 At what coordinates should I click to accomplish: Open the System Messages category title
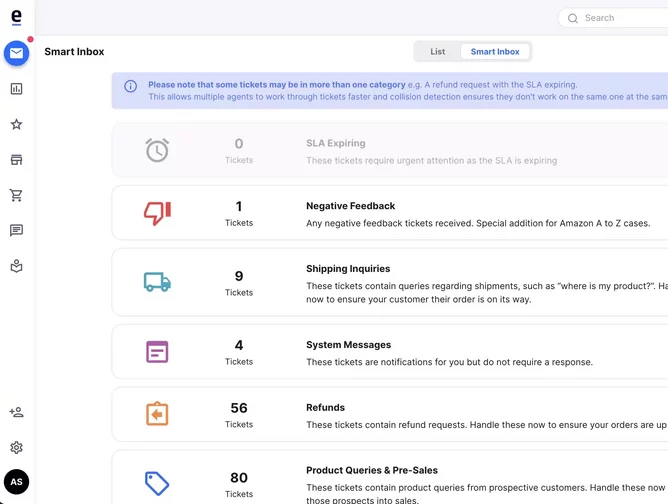[x=348, y=345]
